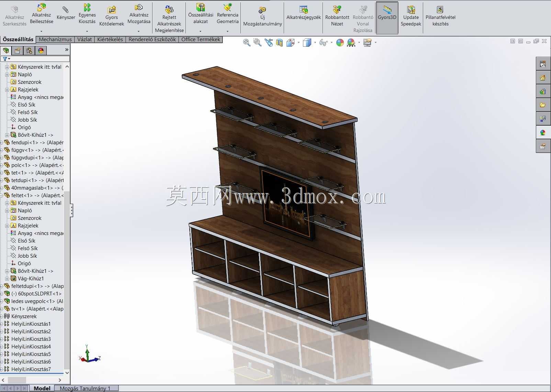This screenshot has height=392, width=551.
Task: Toggle Hide/Show Items glasses icon
Action: coord(323,43)
